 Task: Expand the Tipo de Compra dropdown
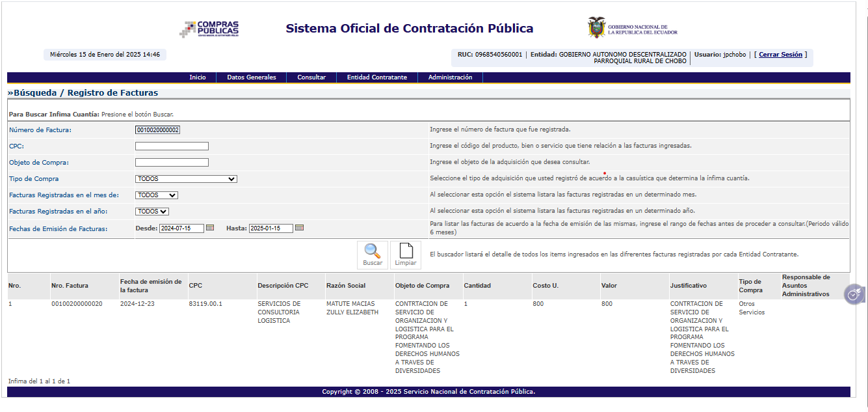(x=186, y=179)
